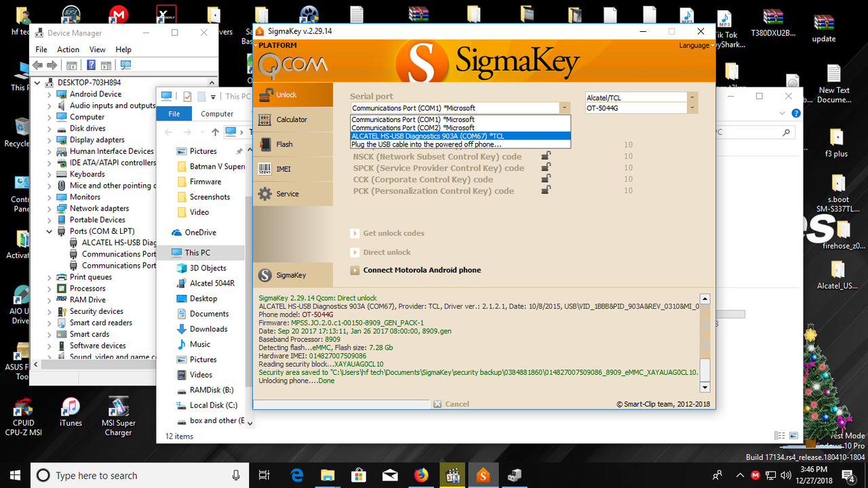Click the padlock icon beside PCK code
868x488 pixels.
546,190
